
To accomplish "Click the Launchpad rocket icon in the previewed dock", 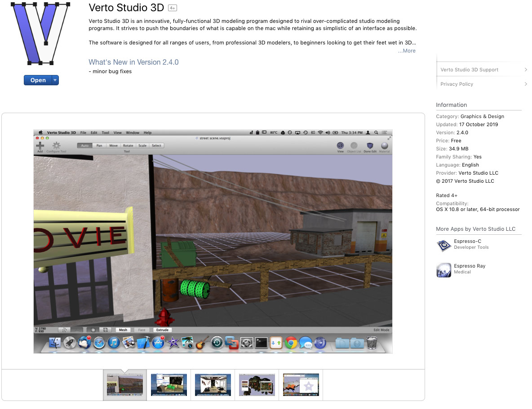I will tap(70, 343).
